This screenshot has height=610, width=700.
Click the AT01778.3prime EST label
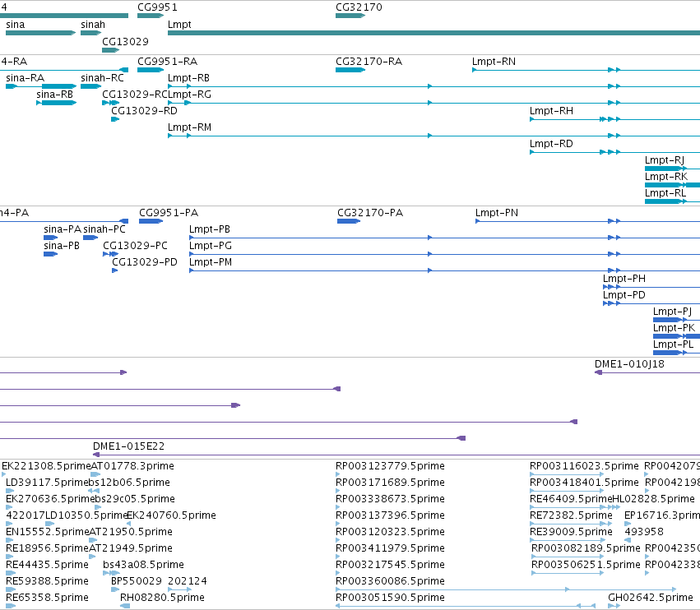pos(132,466)
